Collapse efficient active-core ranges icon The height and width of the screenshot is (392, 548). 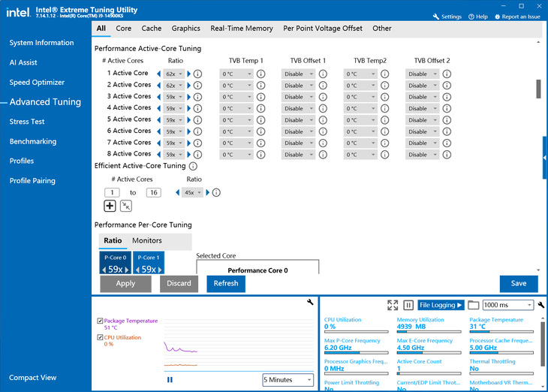coord(126,206)
